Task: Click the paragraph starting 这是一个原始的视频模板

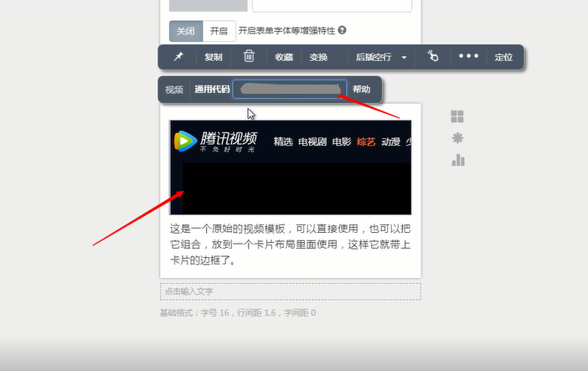Action: coord(291,245)
